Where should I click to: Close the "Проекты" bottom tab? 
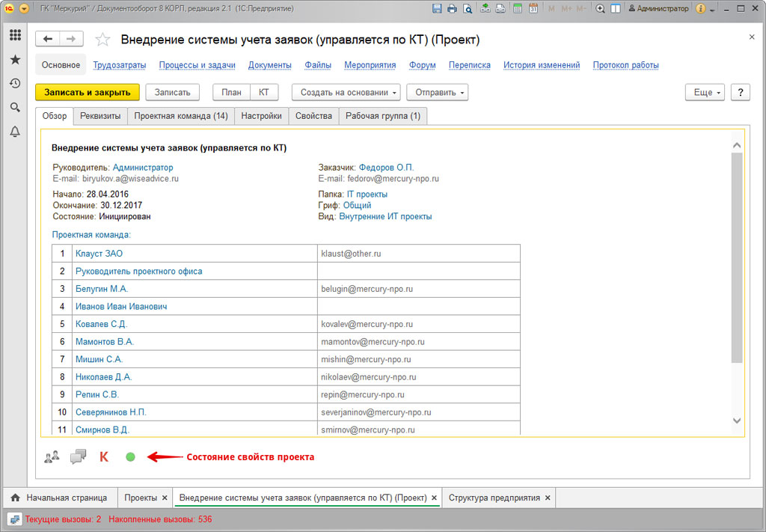coord(164,498)
